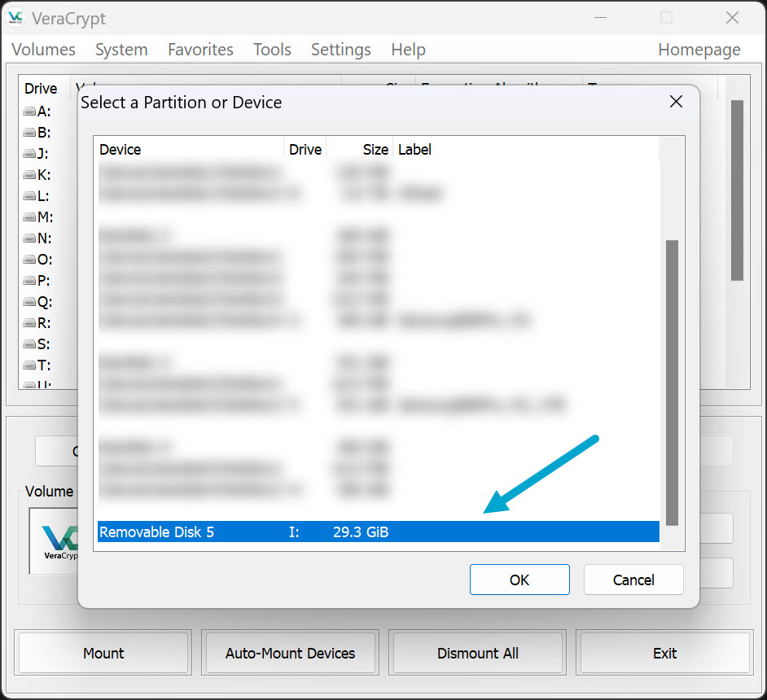
Task: Open the Volumes menu
Action: click(44, 50)
